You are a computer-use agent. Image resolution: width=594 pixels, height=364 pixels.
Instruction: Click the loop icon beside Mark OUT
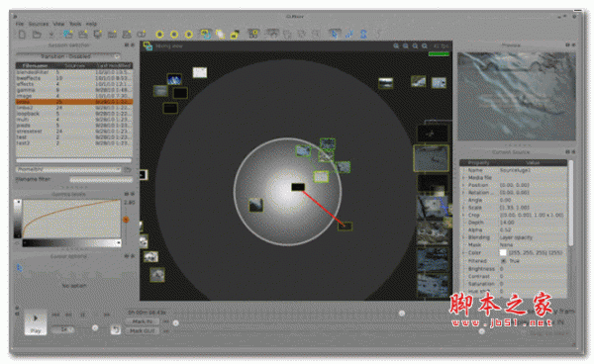[115, 330]
